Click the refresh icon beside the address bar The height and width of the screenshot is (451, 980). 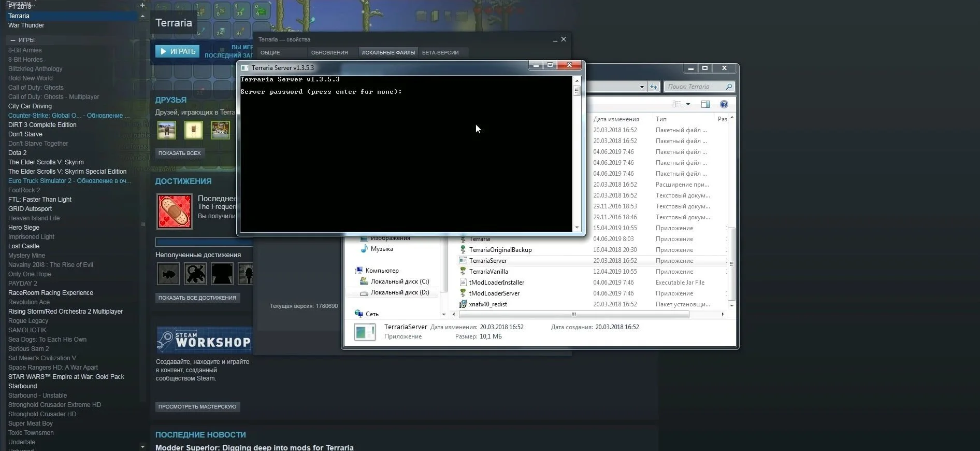[654, 87]
